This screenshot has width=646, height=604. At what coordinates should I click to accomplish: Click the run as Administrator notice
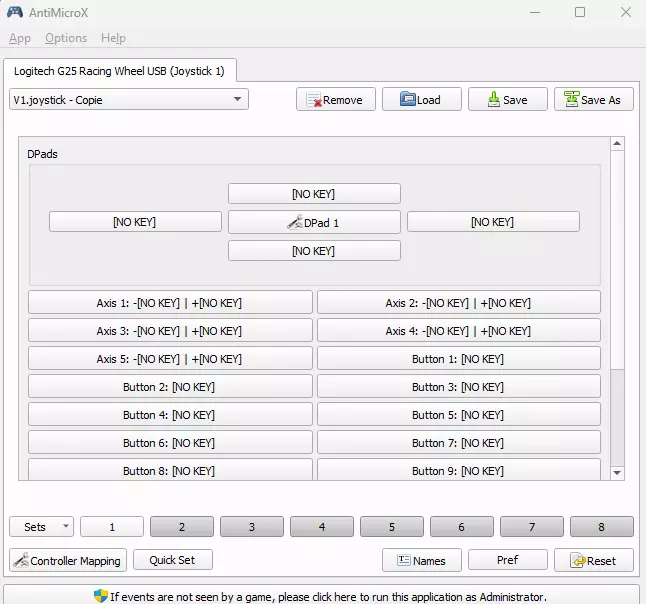coord(323,596)
